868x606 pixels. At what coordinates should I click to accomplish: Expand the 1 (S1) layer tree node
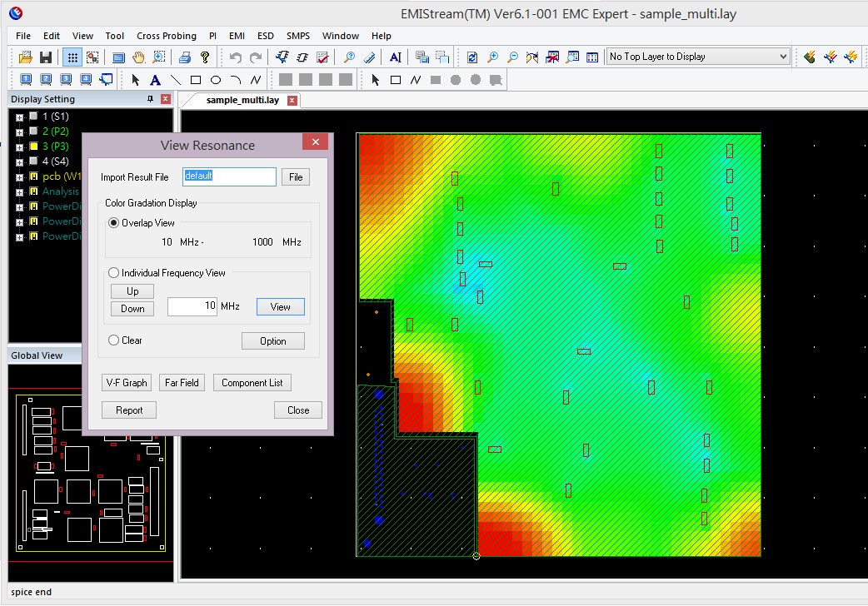click(x=18, y=117)
